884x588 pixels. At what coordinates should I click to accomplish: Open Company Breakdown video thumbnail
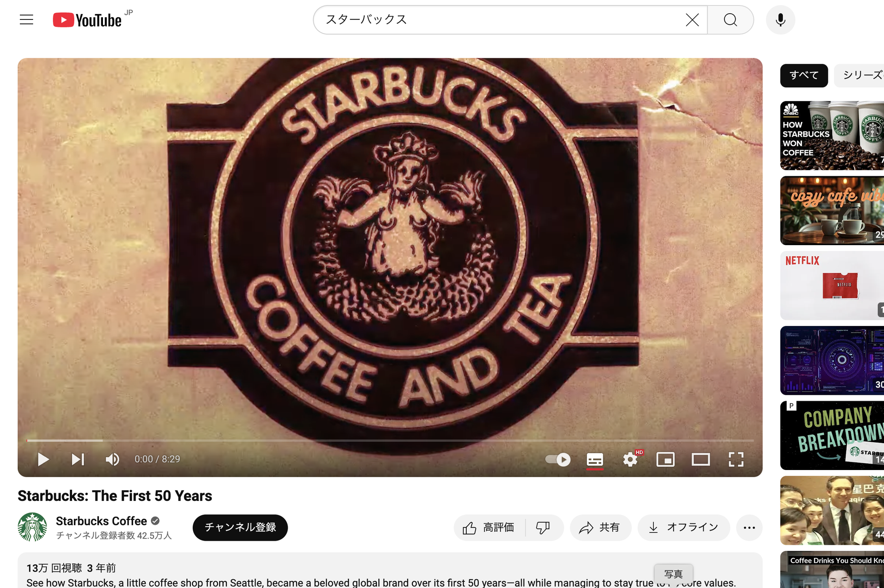tap(832, 435)
